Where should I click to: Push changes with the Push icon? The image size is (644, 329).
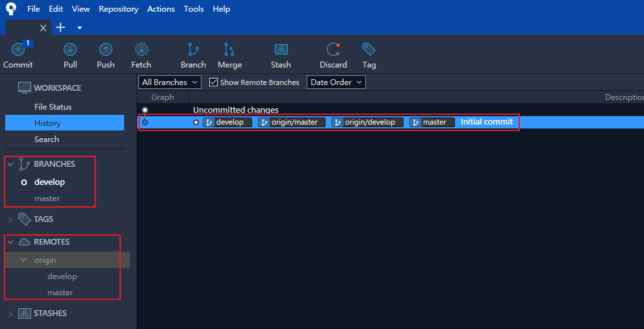pos(105,50)
